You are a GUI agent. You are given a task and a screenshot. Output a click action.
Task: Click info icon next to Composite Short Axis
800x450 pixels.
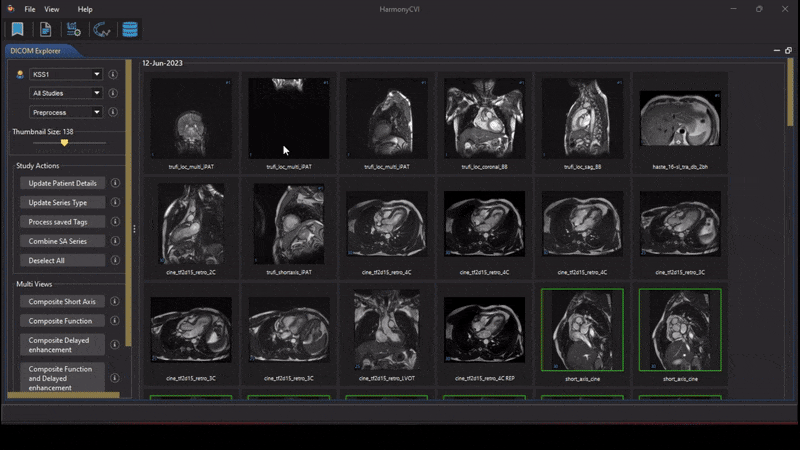[116, 302]
